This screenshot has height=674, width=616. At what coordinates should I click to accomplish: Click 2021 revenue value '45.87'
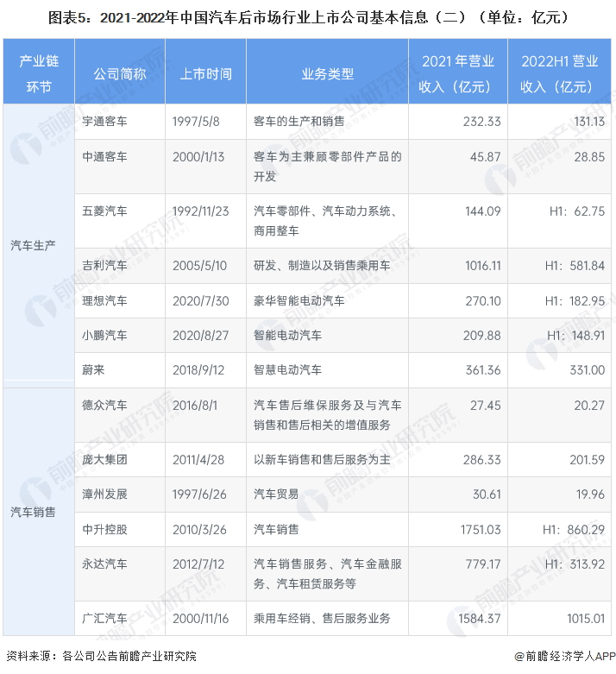[486, 157]
